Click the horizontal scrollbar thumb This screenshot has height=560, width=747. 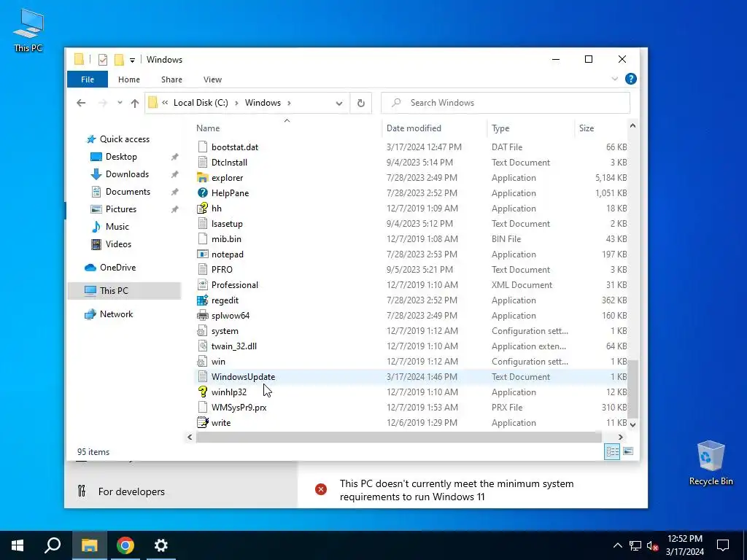(x=399, y=437)
